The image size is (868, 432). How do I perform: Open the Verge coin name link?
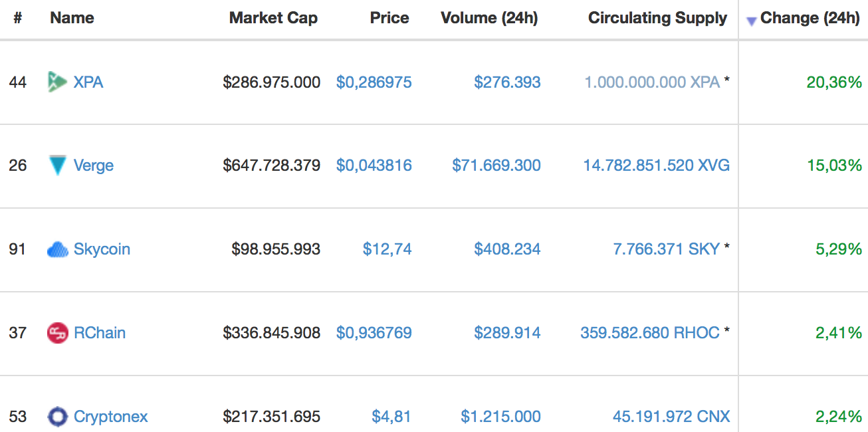coord(94,165)
